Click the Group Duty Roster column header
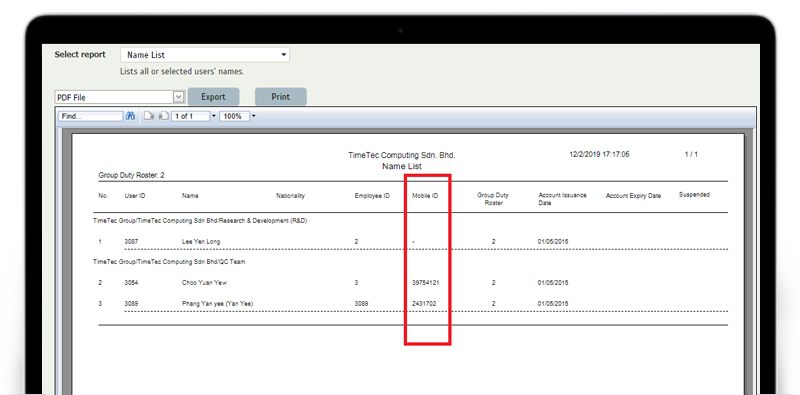800x395 pixels. tap(493, 199)
